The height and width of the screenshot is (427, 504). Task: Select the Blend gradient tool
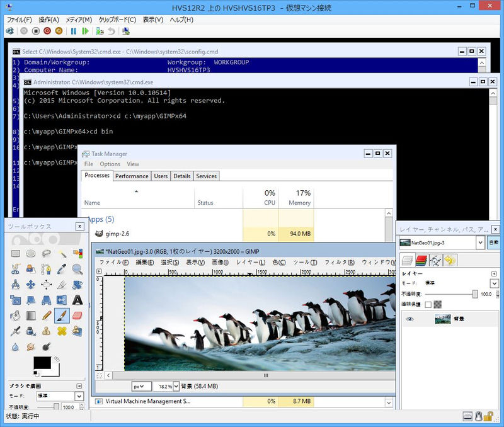pyautogui.click(x=31, y=316)
